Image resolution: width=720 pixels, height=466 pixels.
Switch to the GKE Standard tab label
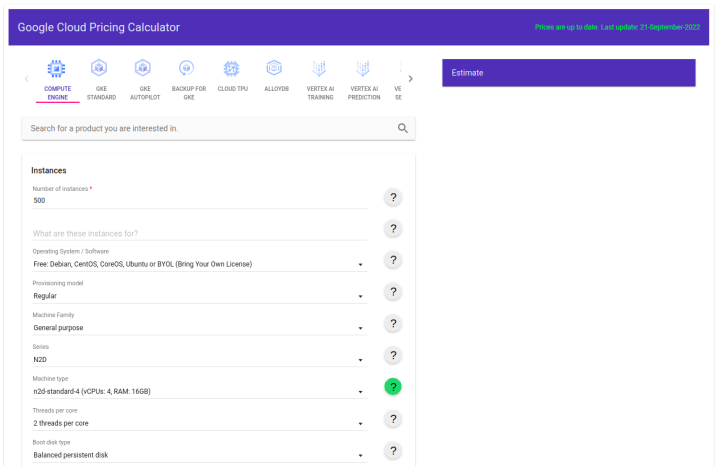click(x=101, y=93)
